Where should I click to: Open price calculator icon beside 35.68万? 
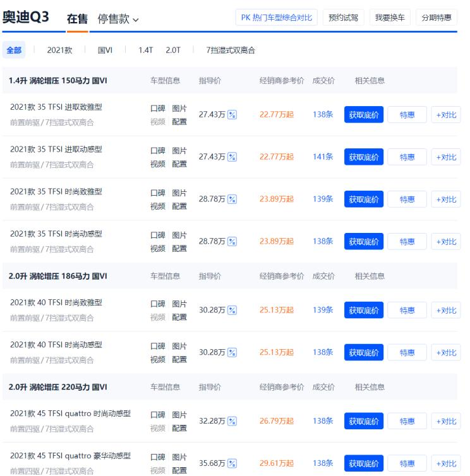pos(232,463)
